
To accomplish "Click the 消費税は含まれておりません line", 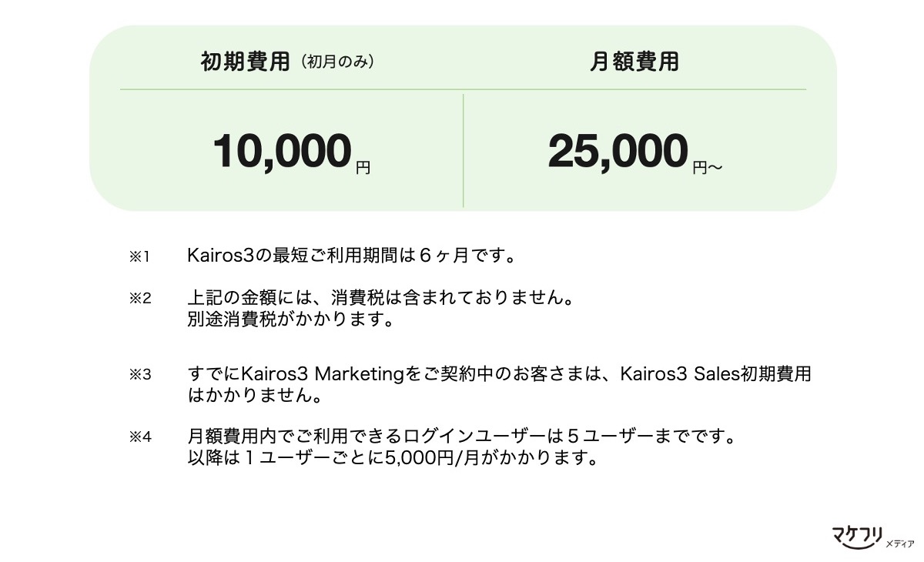I will (x=381, y=296).
